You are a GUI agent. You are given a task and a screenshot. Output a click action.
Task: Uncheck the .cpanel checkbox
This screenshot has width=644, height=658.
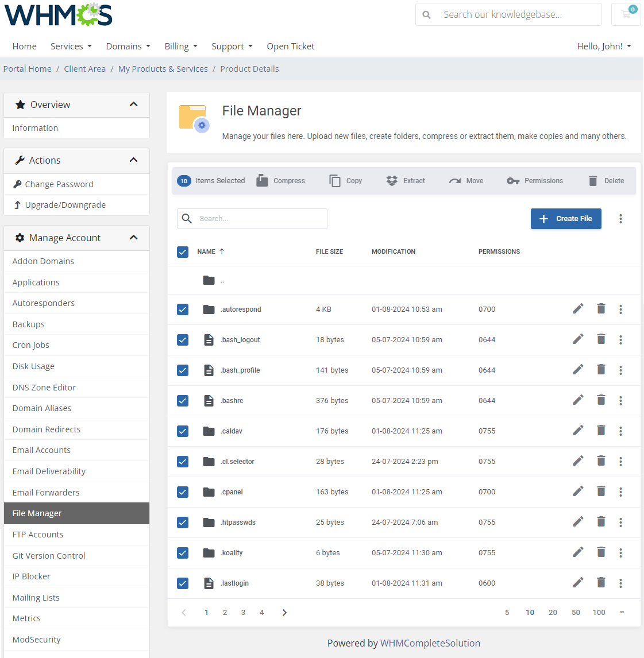coord(183,492)
